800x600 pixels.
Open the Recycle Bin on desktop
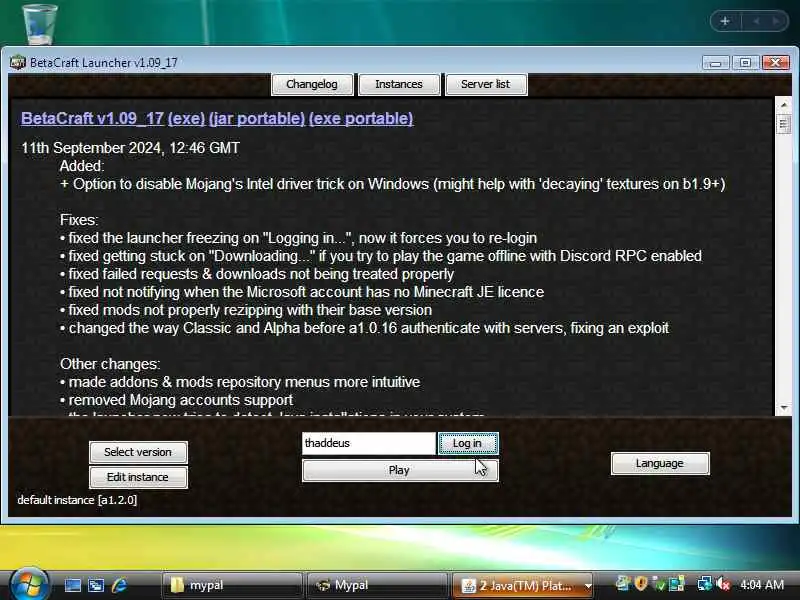[x=40, y=23]
